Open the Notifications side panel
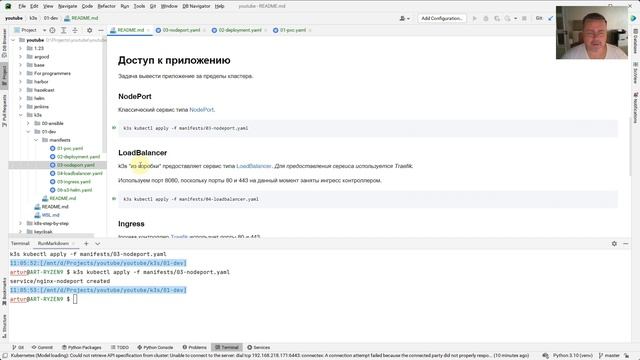This screenshot has height=360, width=640. [x=636, y=108]
